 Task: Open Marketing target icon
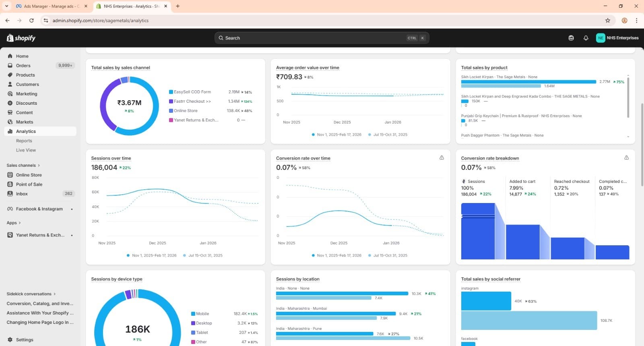(10, 93)
